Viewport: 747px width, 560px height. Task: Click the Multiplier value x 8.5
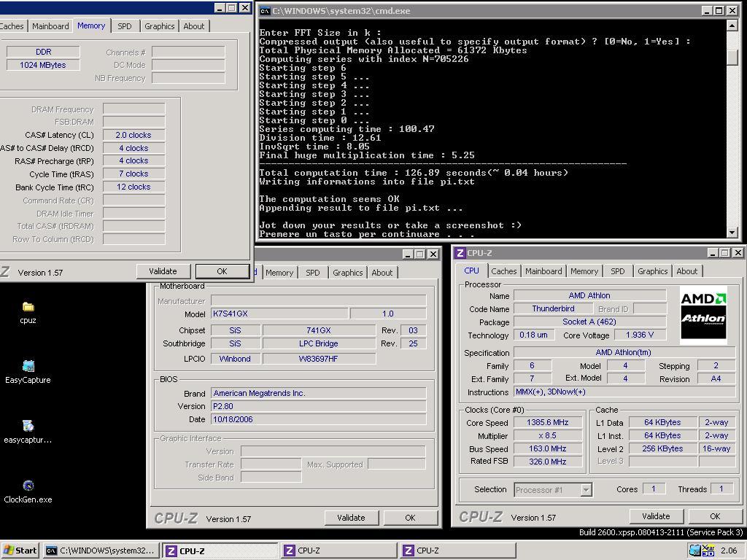click(x=547, y=436)
